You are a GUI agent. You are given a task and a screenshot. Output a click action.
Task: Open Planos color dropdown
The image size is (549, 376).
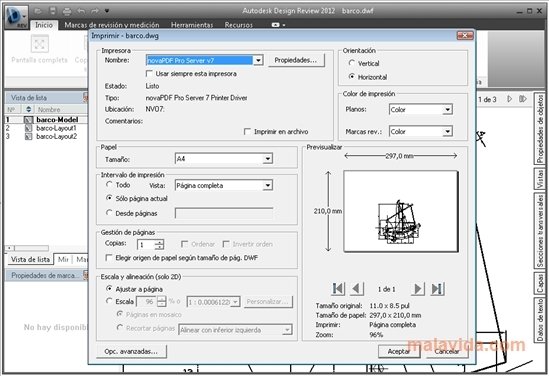tap(447, 110)
